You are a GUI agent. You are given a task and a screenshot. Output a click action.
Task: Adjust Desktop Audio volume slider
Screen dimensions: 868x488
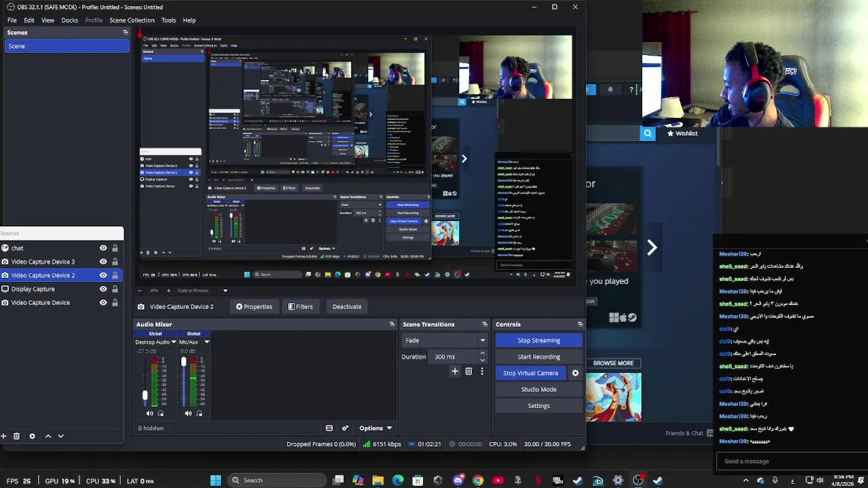pyautogui.click(x=144, y=395)
